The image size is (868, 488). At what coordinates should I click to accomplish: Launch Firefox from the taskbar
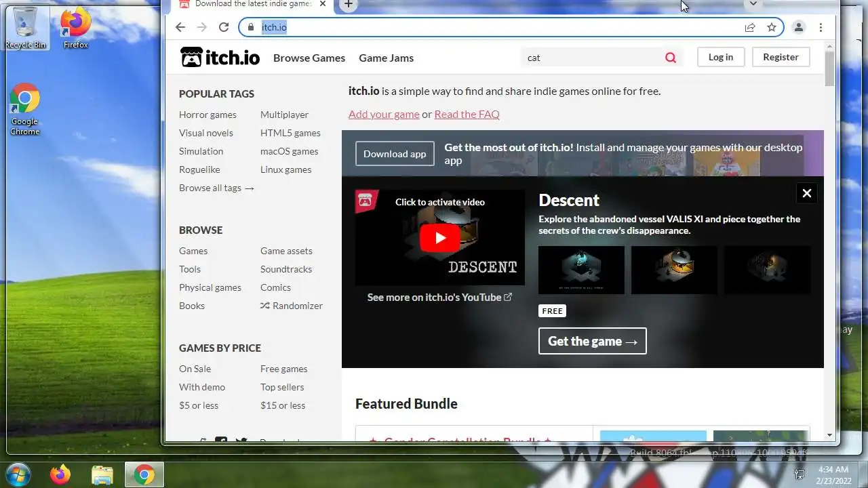[x=60, y=474]
